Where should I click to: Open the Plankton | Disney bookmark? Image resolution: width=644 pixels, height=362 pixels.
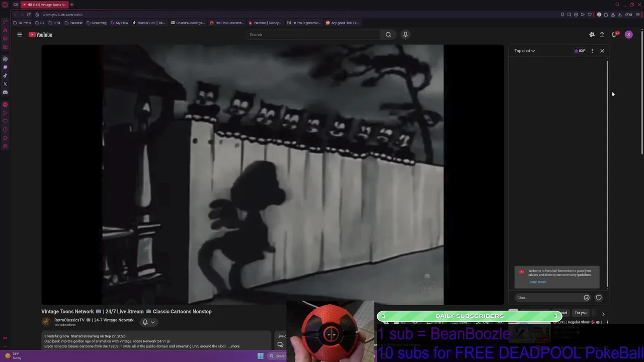tap(265, 23)
